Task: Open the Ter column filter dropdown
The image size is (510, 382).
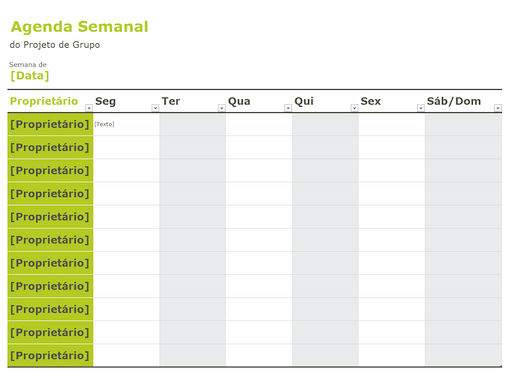Action: 222,108
